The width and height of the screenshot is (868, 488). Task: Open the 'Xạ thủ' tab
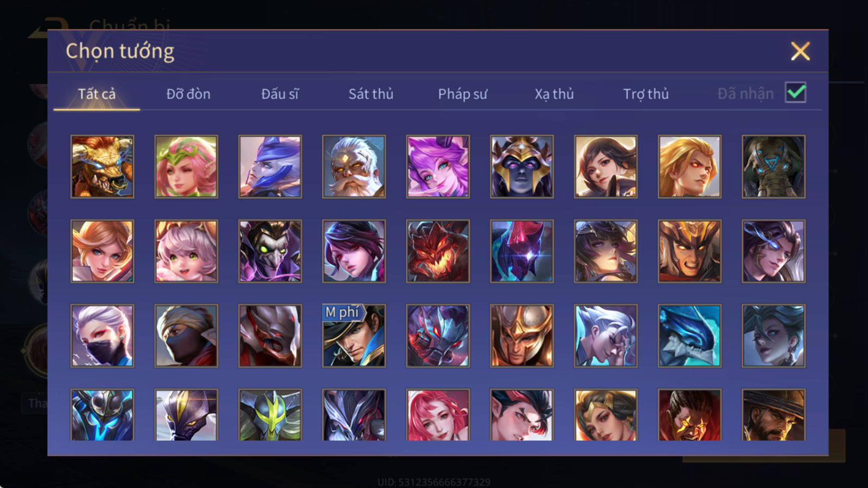[x=554, y=94]
